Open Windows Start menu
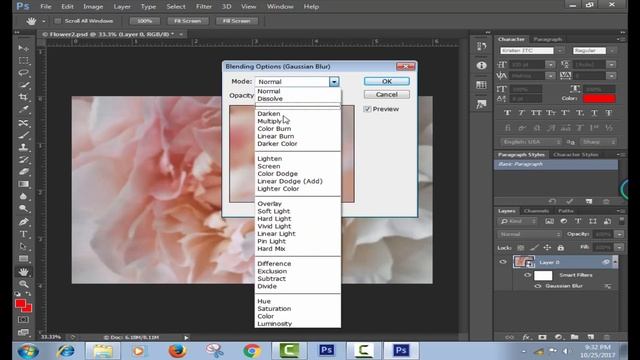 coord(28,351)
